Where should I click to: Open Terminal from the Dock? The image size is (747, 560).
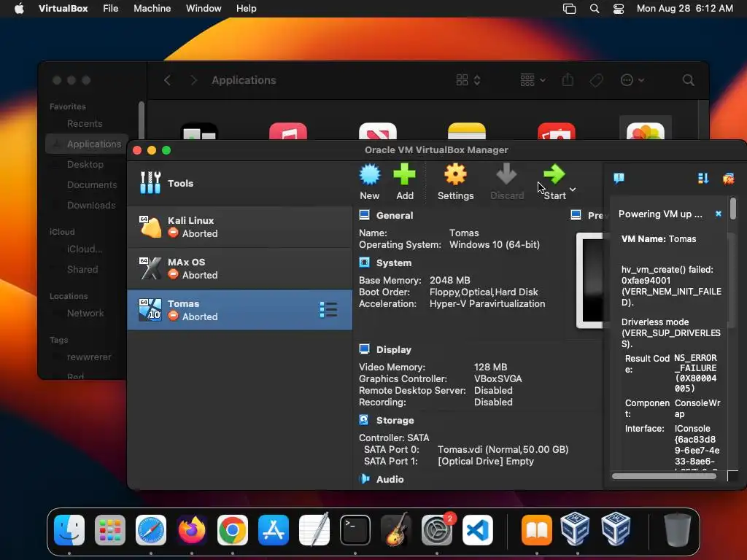coord(355,529)
